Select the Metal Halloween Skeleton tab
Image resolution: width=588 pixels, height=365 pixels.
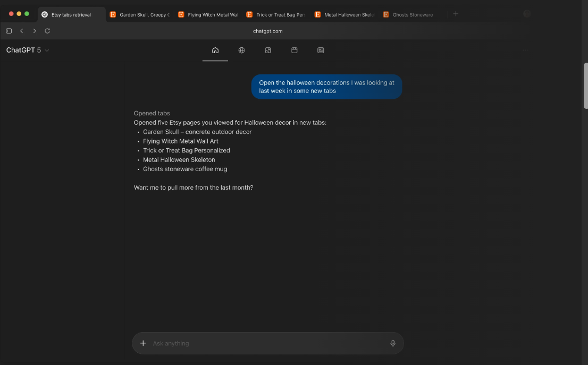[345, 15]
